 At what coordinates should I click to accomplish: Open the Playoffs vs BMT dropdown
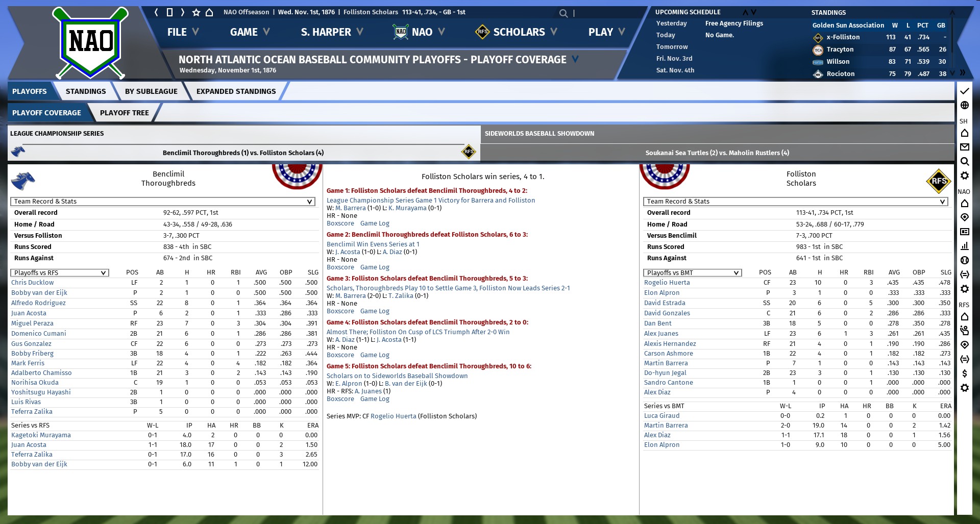(693, 272)
